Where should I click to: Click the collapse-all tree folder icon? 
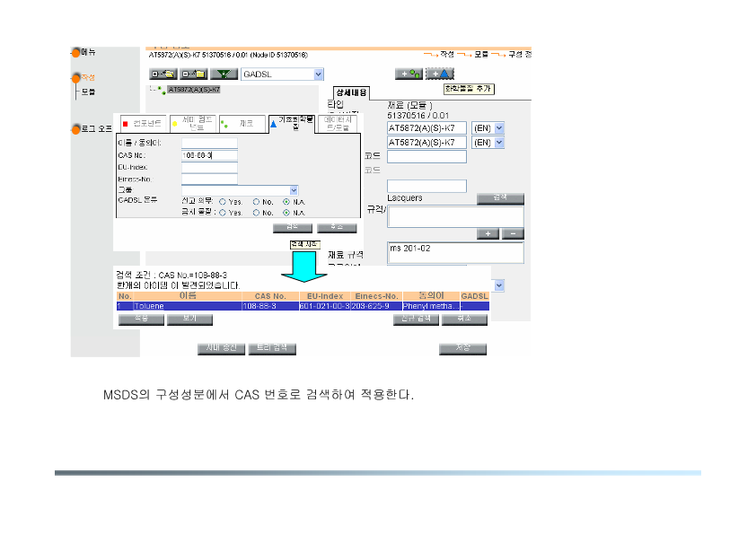click(x=193, y=74)
